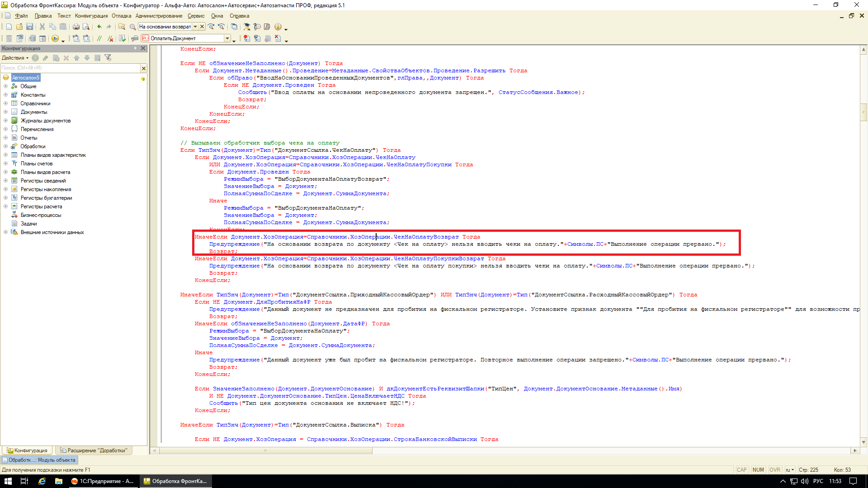Expand the Обработки tree node

point(6,146)
